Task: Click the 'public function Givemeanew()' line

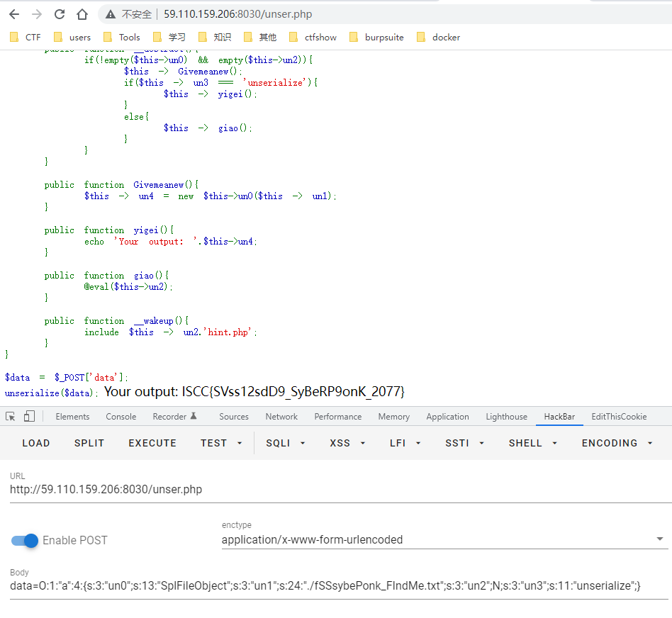Action: [x=121, y=185]
